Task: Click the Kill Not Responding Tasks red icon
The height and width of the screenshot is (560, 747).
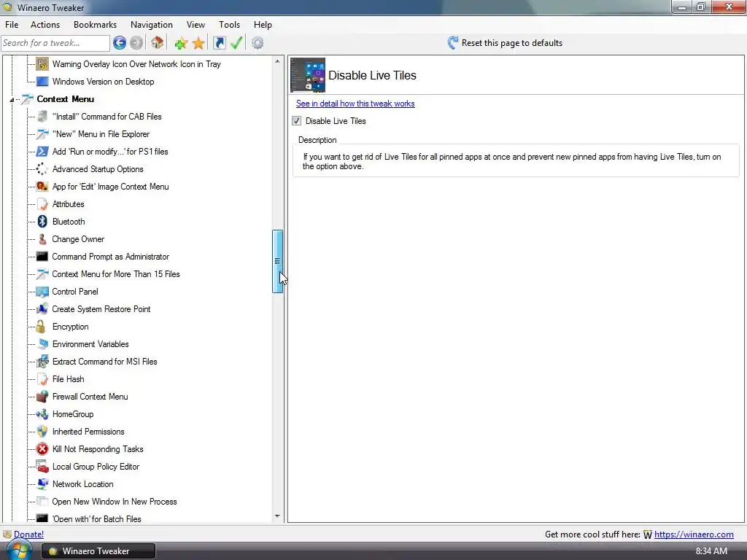Action: point(42,449)
